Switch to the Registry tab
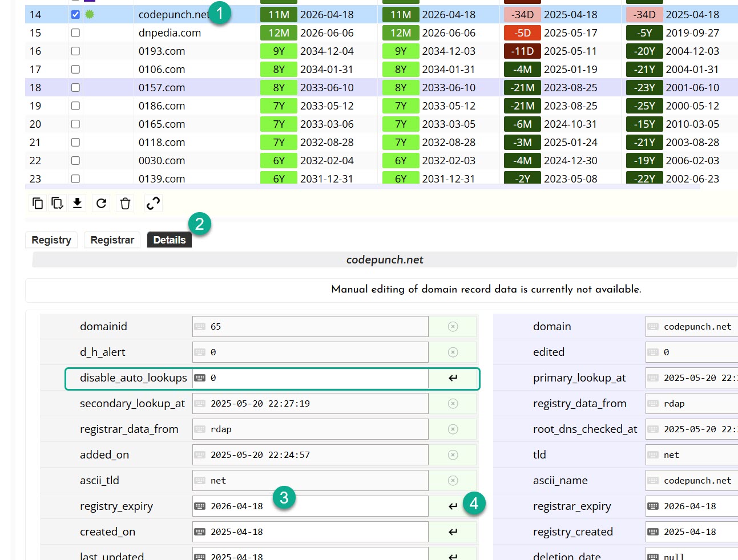This screenshot has height=560, width=738. [x=51, y=240]
